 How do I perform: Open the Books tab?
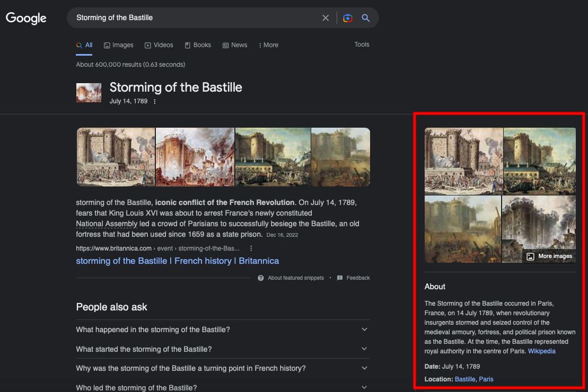coord(198,45)
